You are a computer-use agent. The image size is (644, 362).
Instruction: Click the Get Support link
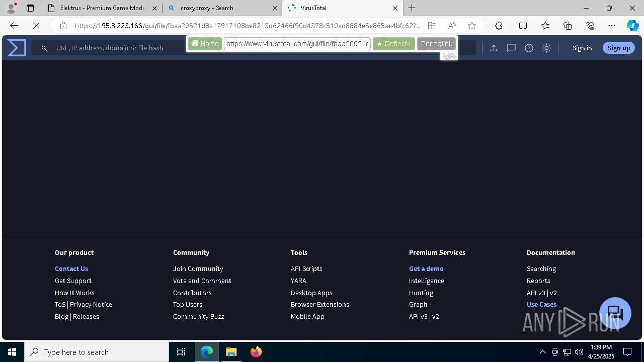coord(73,281)
